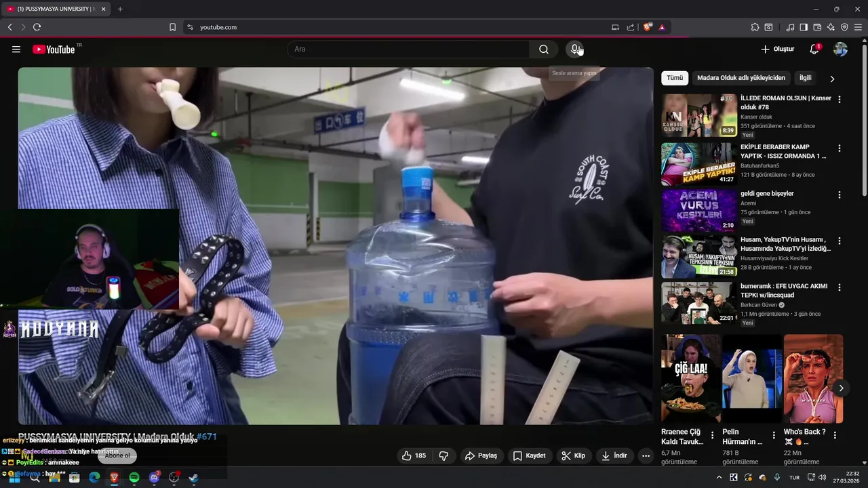Open options for Who's Back short
Viewport: 868px width, 488px height.
click(x=835, y=435)
